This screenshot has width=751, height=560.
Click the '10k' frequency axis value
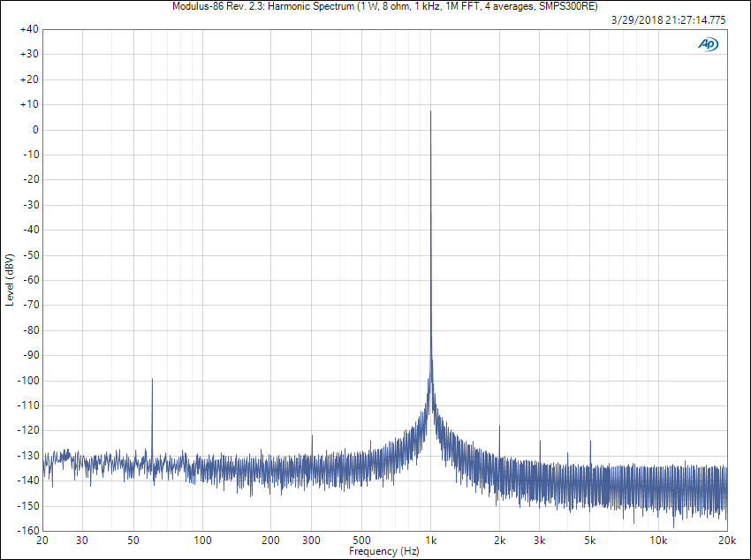click(x=658, y=541)
